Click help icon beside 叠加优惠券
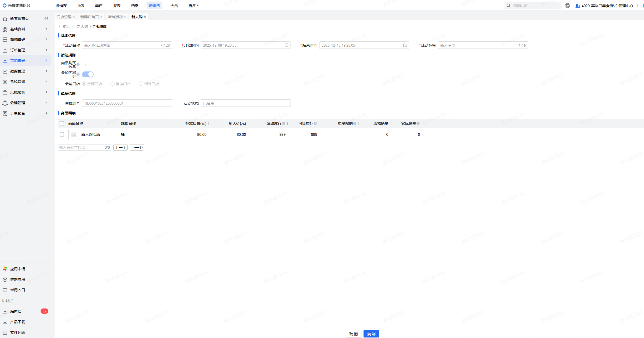Screen dimensions: 644x338 click(x=78, y=74)
